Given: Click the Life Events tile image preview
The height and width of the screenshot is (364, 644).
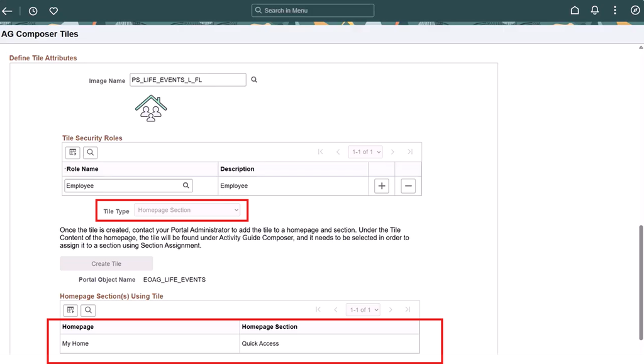Looking at the screenshot, I should click(151, 108).
